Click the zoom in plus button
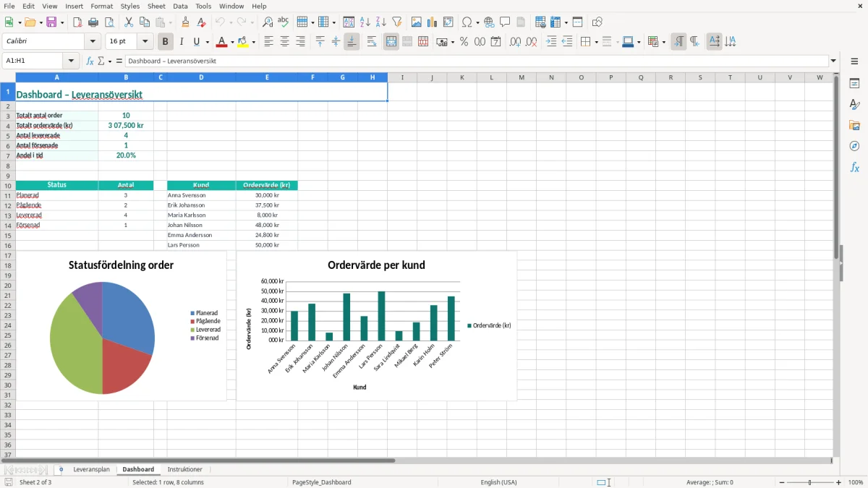868x488 pixels. (839, 482)
